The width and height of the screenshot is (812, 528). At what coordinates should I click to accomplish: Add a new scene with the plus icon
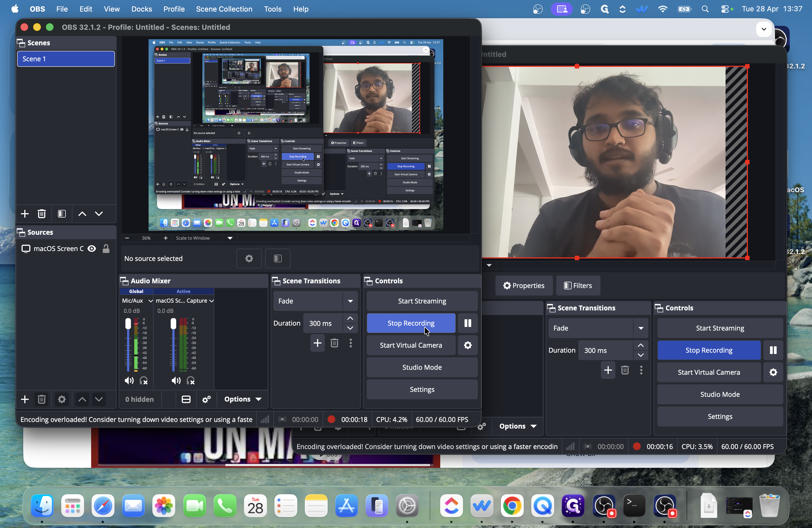[25, 214]
